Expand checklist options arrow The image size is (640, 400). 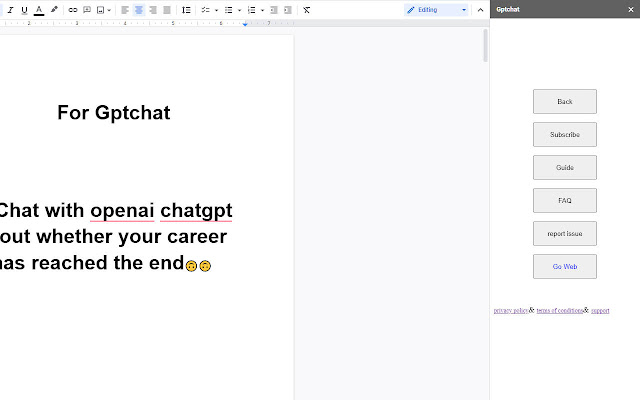pos(216,10)
